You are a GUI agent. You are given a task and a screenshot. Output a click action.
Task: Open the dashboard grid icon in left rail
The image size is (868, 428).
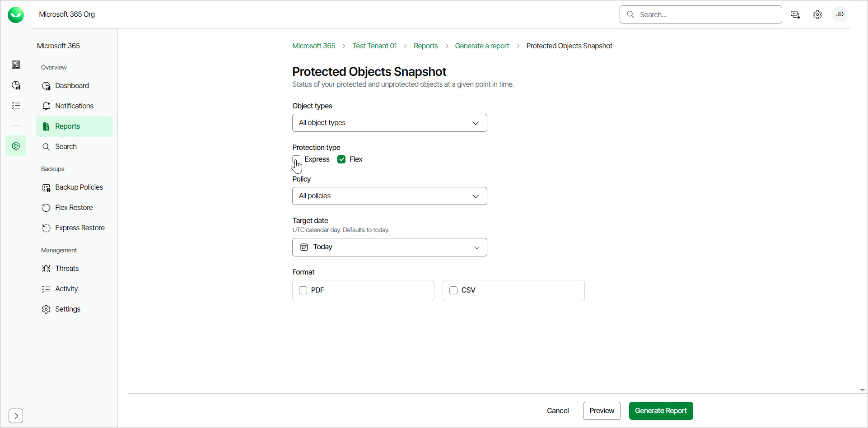16,65
